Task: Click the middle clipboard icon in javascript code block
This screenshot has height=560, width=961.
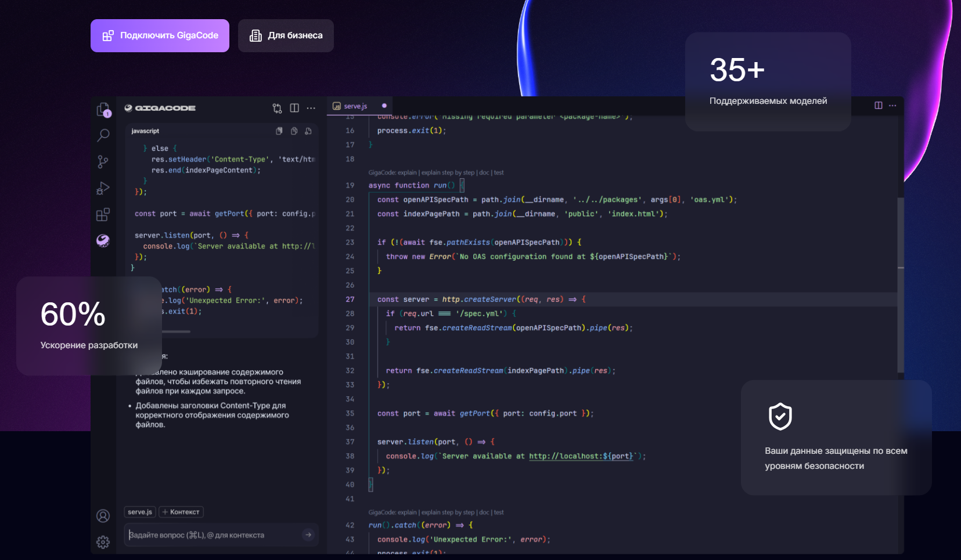Action: tap(294, 131)
